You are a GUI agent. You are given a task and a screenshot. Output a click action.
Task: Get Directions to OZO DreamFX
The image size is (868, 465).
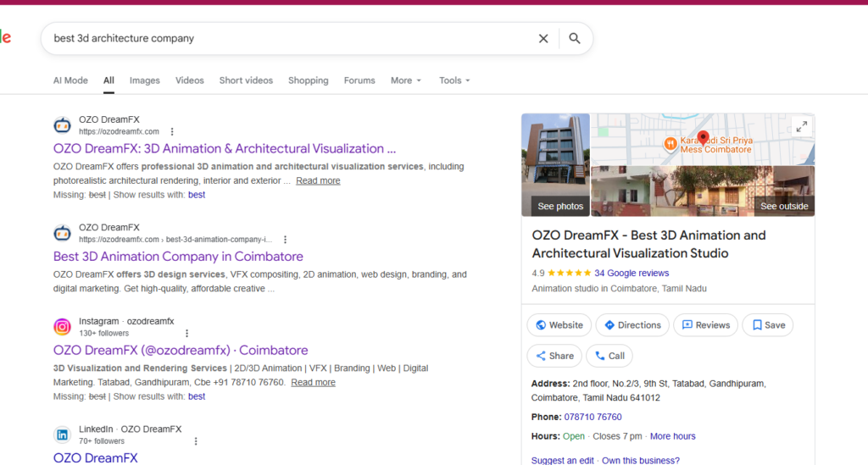632,325
